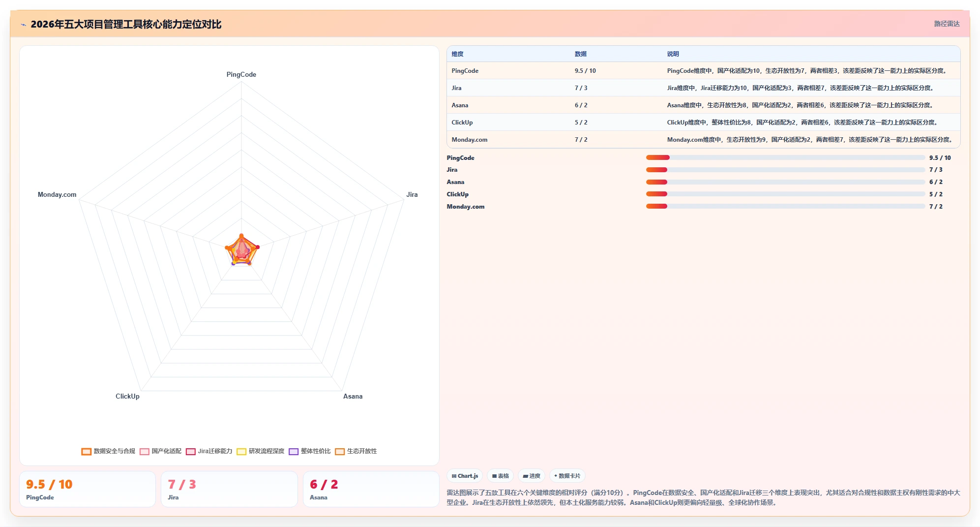Click table value 6 / 2
980x527 pixels.
pyautogui.click(x=581, y=105)
